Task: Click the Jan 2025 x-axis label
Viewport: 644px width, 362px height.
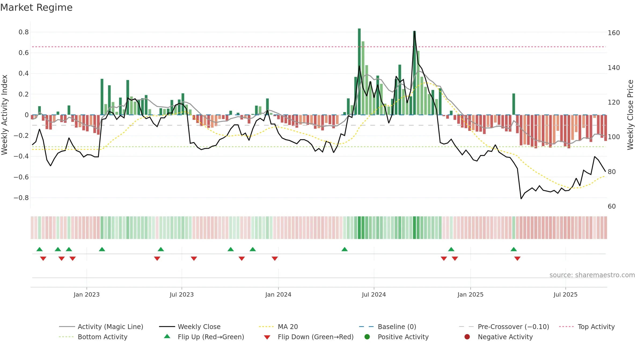Action: [470, 294]
